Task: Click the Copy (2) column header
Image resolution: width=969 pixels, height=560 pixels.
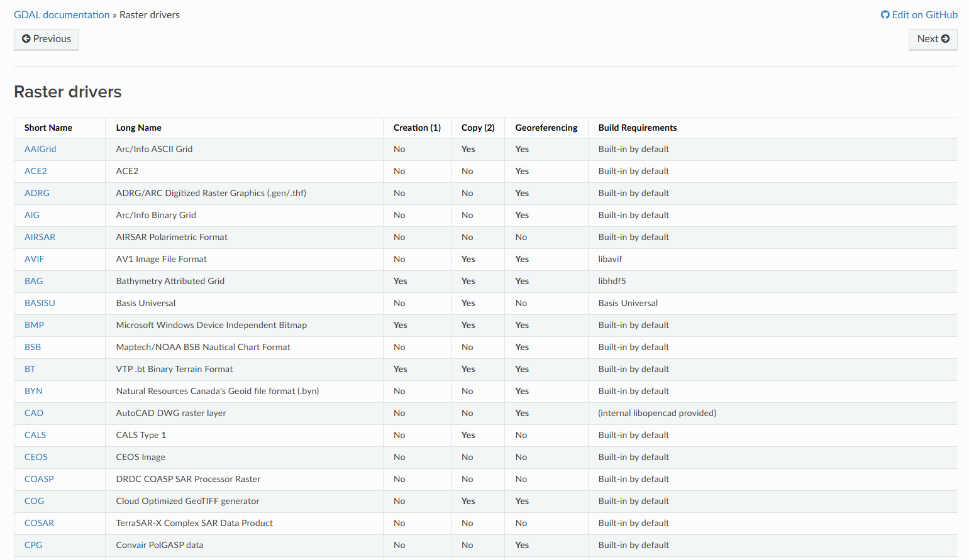Action: click(x=478, y=128)
